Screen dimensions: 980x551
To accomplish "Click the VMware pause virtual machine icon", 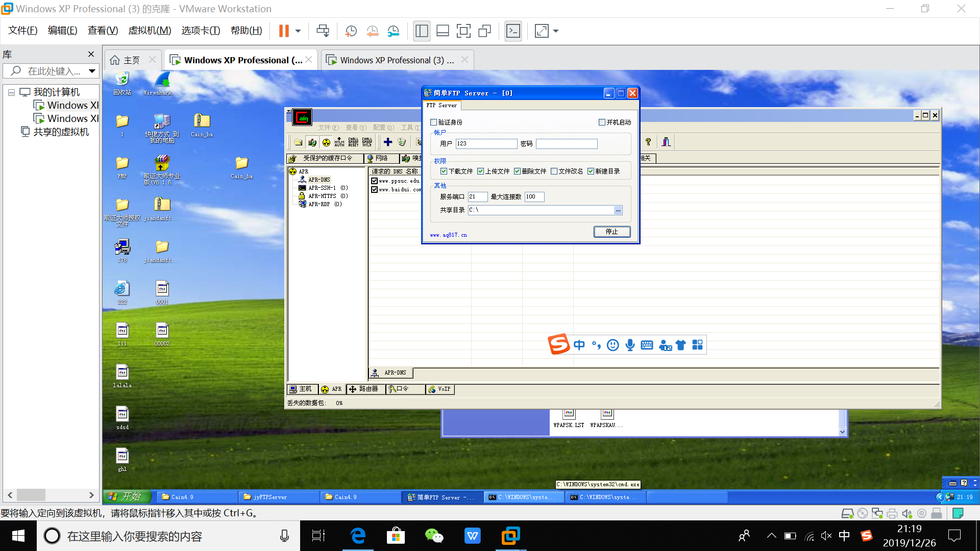I will click(284, 31).
